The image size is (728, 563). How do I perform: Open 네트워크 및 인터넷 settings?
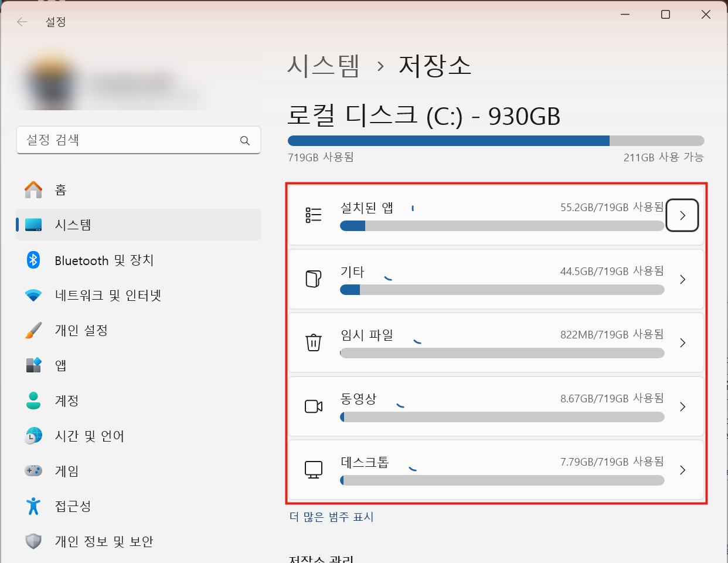pyautogui.click(x=138, y=295)
